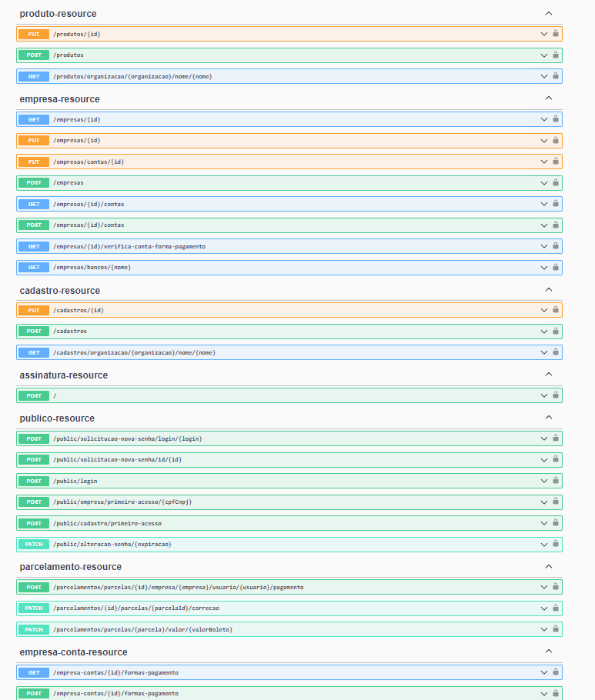Click lock icon on verifica-conta-forma-pagamento row
Screen dimensions: 595x700
tap(556, 246)
